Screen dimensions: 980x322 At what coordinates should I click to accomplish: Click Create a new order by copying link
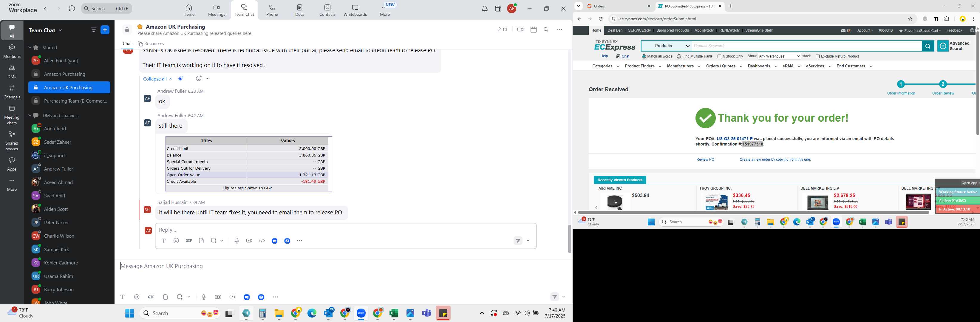click(x=775, y=160)
